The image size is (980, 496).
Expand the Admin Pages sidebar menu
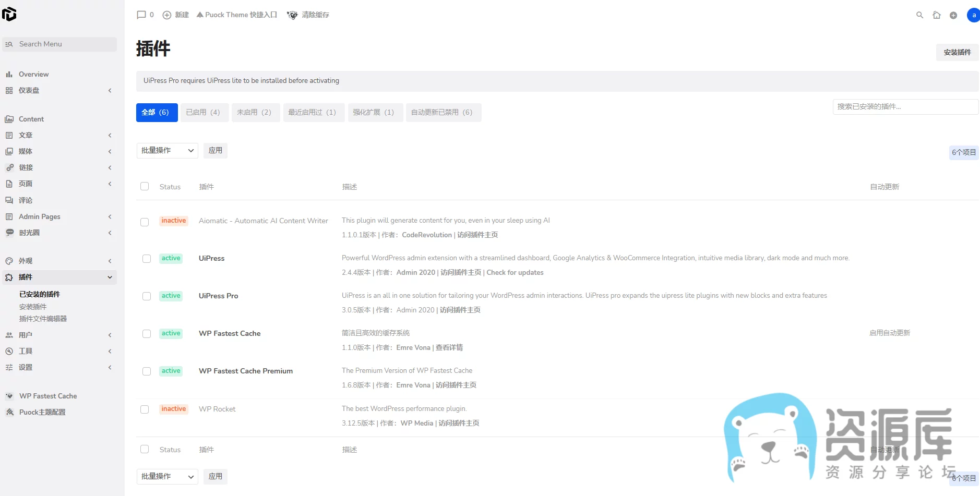point(40,216)
